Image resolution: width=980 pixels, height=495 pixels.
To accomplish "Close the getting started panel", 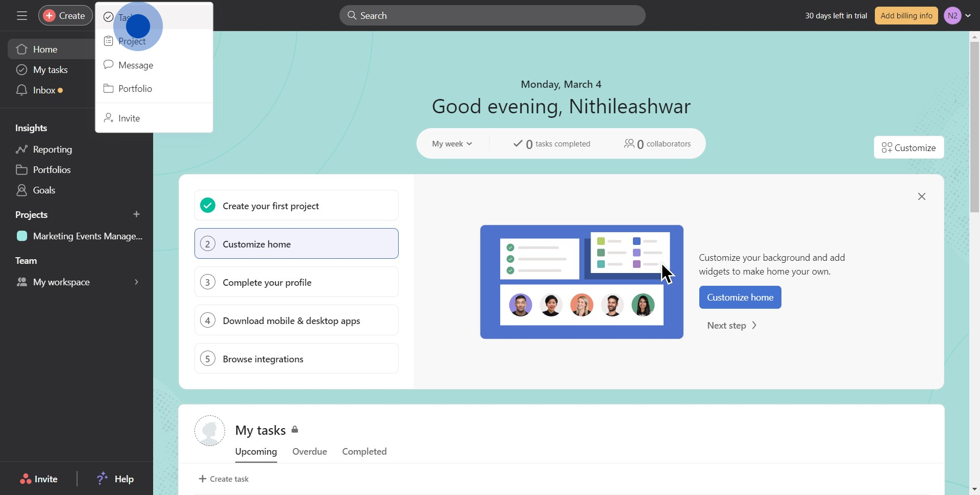I will coord(921,196).
